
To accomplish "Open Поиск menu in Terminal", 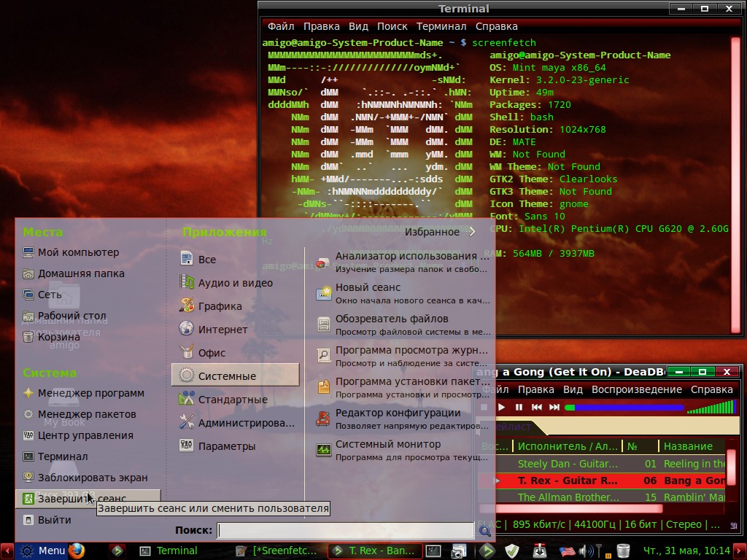I will pyautogui.click(x=392, y=26).
